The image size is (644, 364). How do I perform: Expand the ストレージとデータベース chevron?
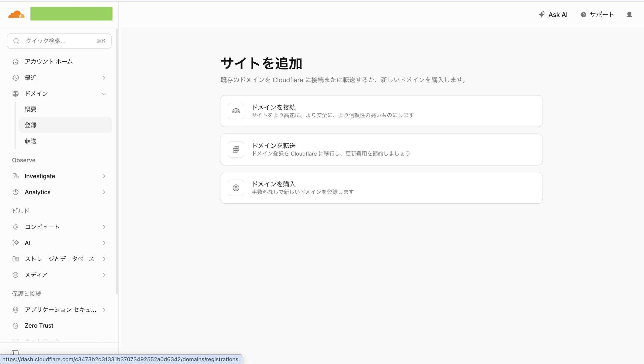pos(104,259)
